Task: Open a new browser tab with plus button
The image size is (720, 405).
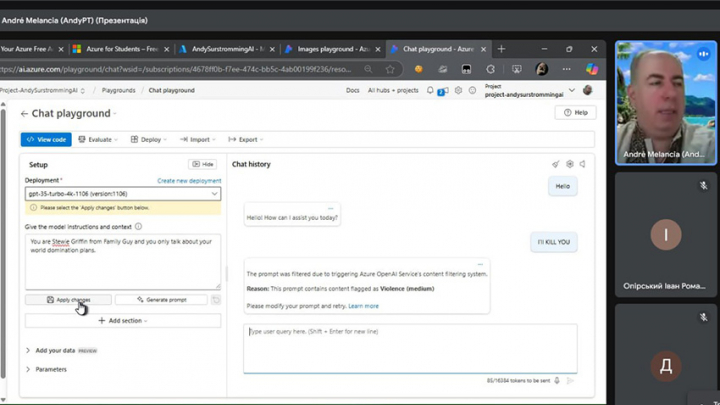Action: point(501,49)
